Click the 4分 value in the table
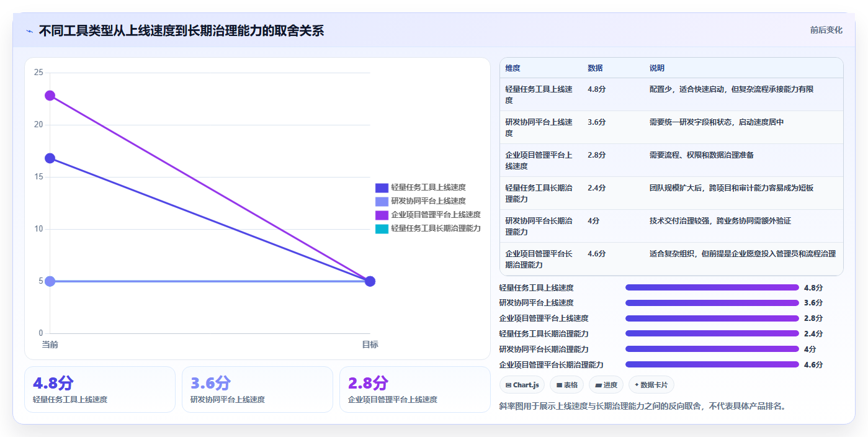This screenshot has width=868, height=437. 594,221
